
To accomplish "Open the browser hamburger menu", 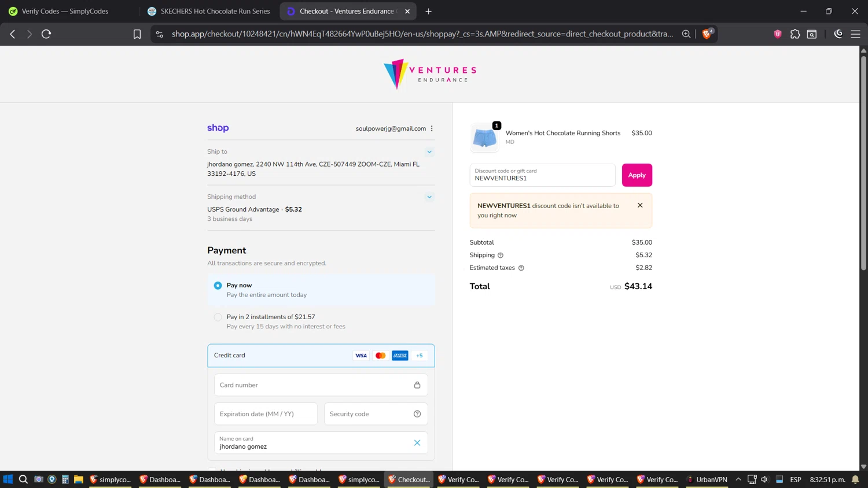I will 855,34.
